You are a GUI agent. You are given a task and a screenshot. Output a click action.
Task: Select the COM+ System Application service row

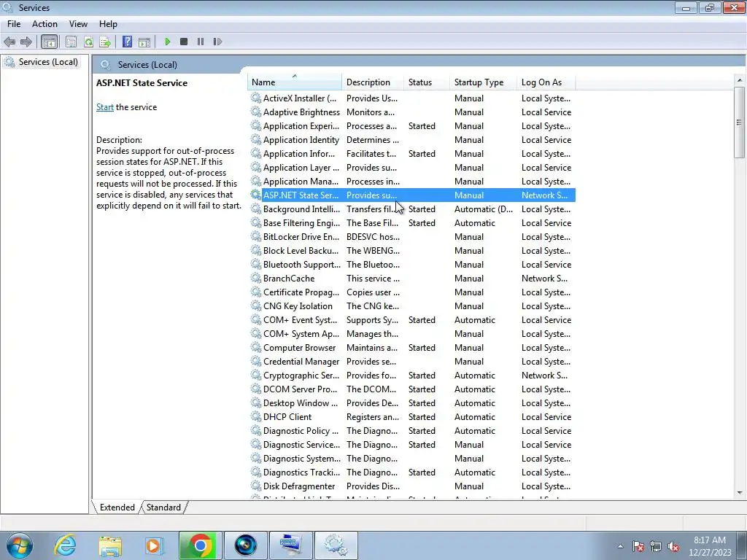[412, 334]
